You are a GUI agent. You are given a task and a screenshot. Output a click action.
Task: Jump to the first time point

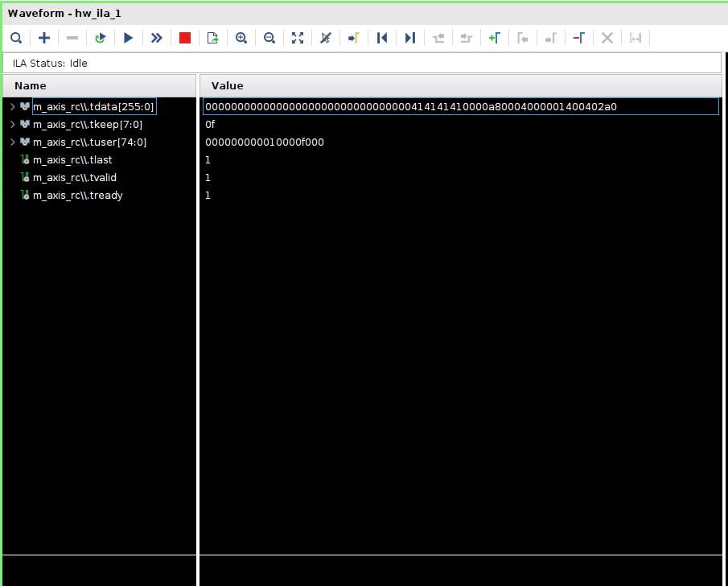[382, 38]
